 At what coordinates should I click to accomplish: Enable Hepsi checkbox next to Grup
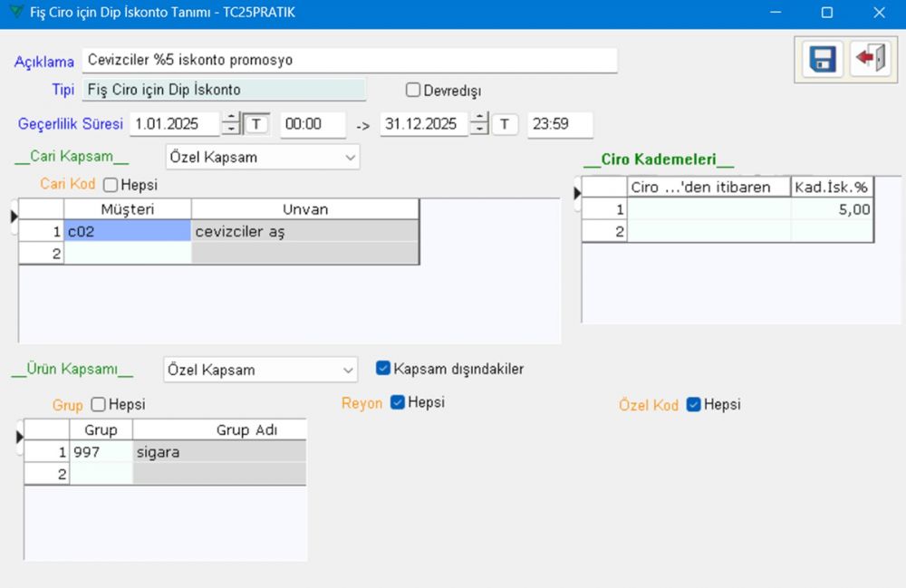coord(99,404)
